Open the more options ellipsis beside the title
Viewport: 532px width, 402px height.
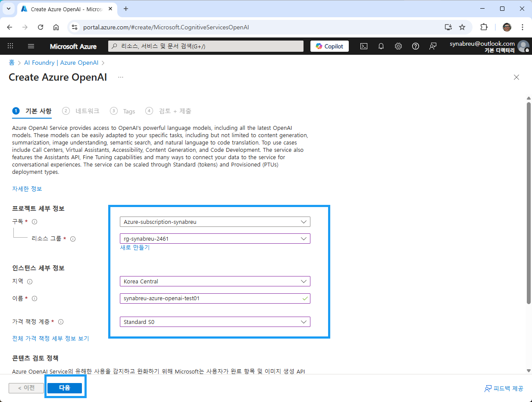coord(121,77)
